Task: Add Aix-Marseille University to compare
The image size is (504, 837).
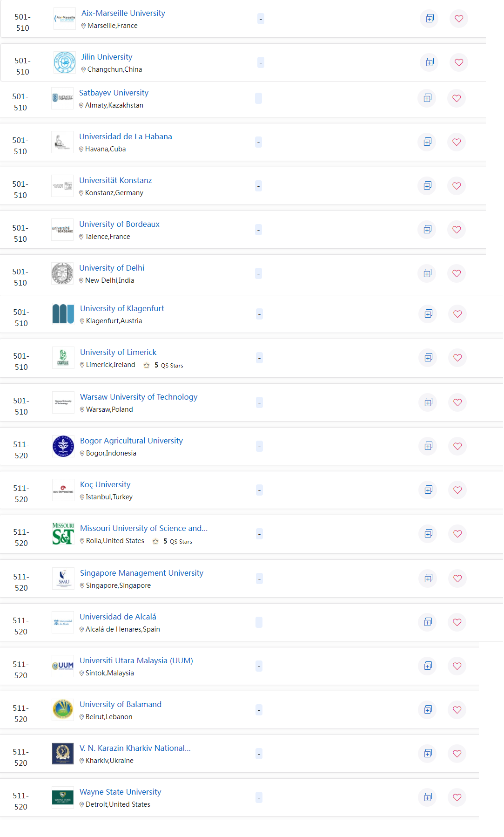Action: point(430,19)
